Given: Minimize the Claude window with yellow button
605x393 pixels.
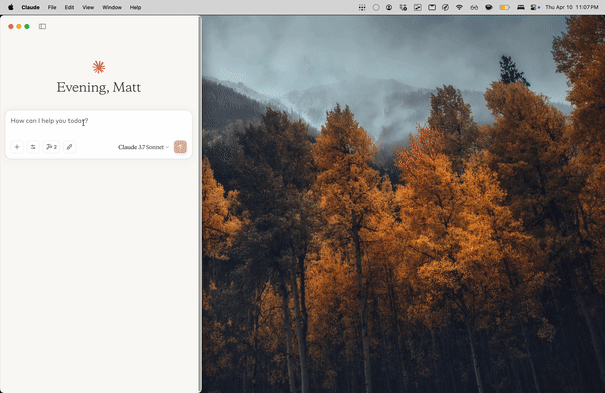Looking at the screenshot, I should [x=19, y=26].
